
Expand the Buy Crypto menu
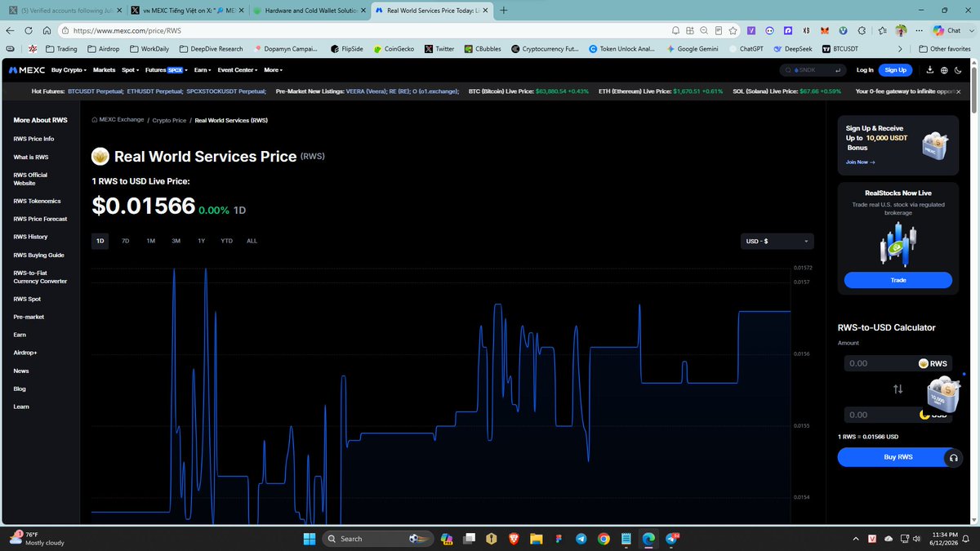click(69, 70)
